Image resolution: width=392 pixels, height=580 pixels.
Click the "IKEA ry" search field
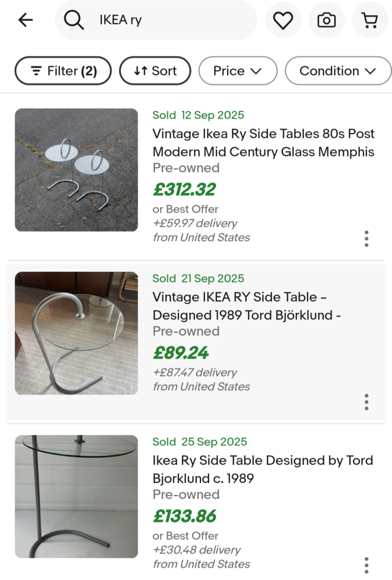point(170,20)
